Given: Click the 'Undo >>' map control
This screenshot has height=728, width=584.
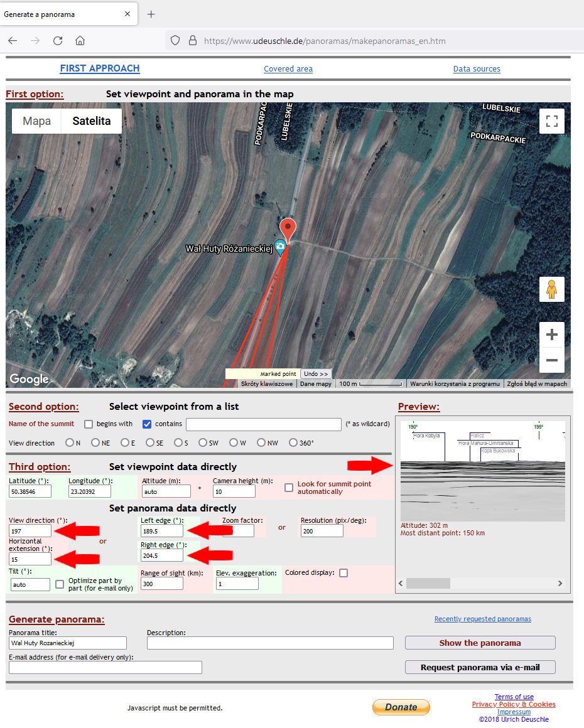Looking at the screenshot, I should (316, 374).
